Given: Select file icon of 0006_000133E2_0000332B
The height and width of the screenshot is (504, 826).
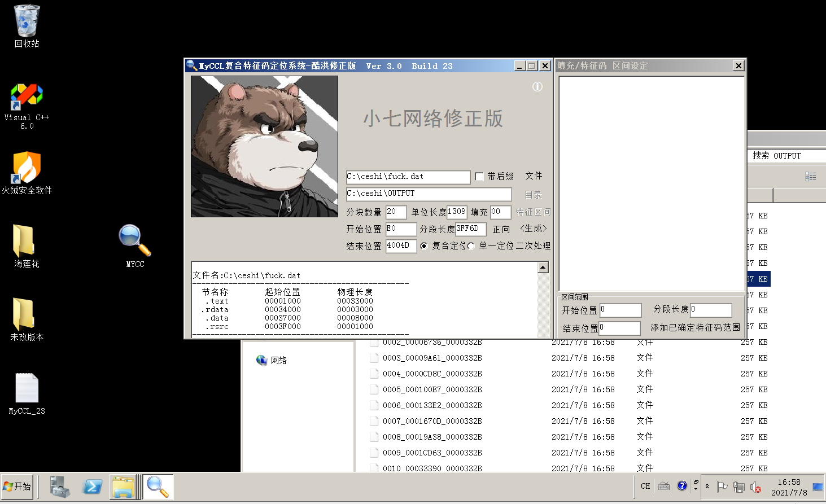Looking at the screenshot, I should (374, 405).
